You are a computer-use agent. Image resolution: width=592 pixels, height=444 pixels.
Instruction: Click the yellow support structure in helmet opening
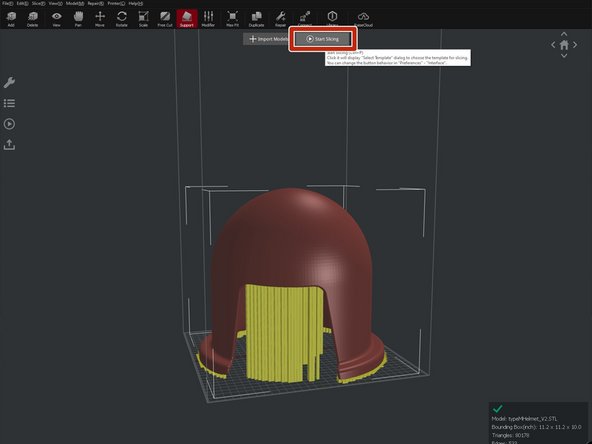point(283,332)
